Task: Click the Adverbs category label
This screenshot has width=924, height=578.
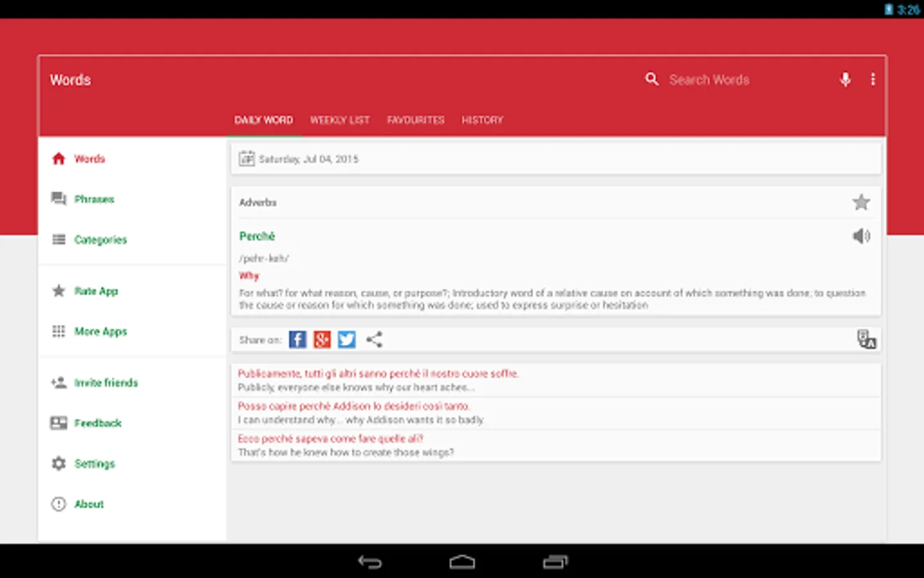Action: click(258, 202)
